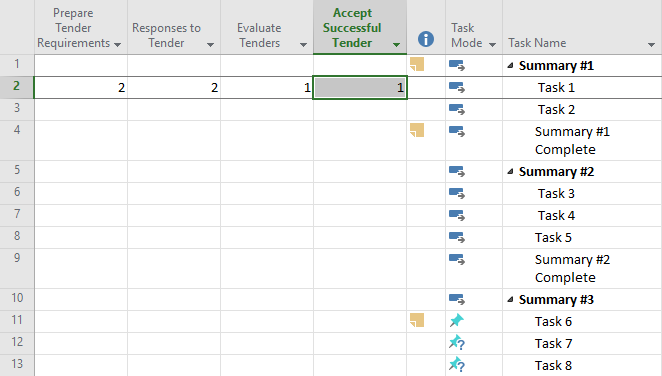This screenshot has height=376, width=662.
Task: Click manually scheduled pin icon for Task 6
Action: pyautogui.click(x=456, y=320)
